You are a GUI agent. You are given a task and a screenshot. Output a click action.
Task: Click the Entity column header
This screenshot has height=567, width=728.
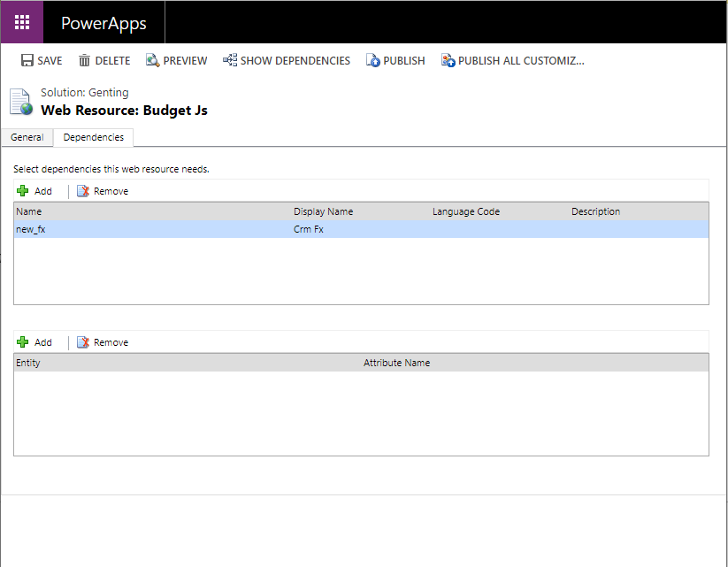[27, 364]
